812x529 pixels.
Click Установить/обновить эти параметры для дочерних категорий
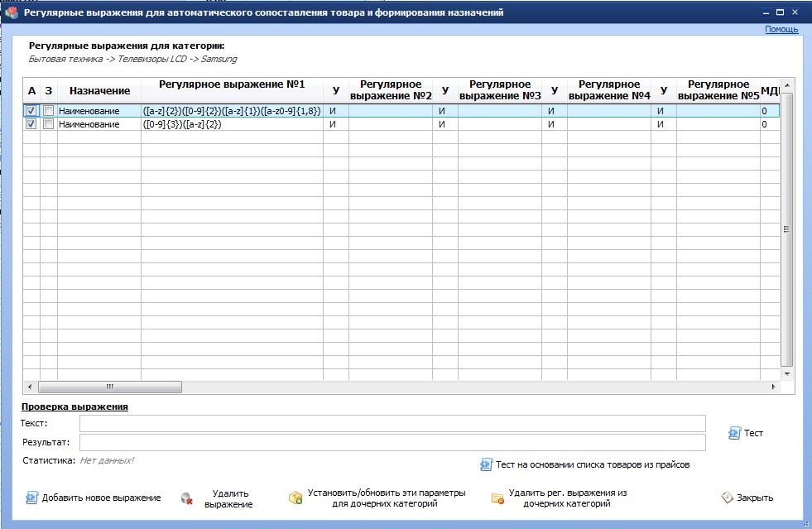pos(387,498)
